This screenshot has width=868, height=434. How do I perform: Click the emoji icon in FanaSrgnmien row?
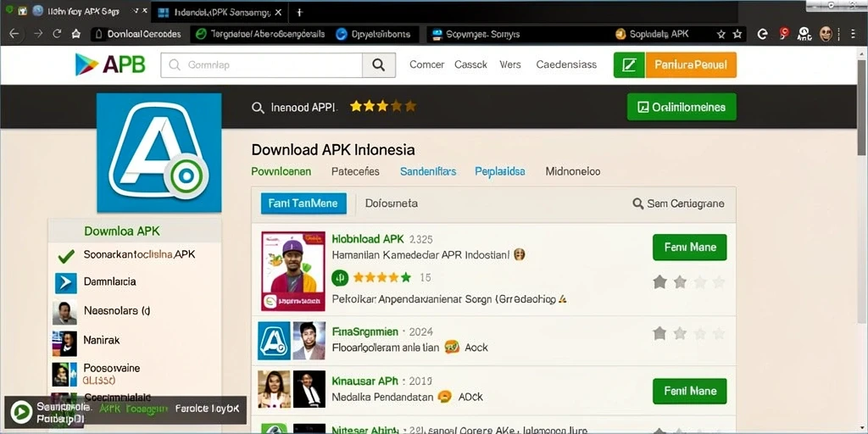click(x=452, y=347)
